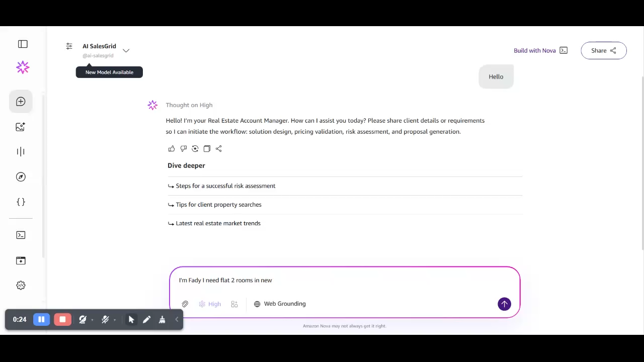Expand the webcam options arrow
Screen dimensions: 644x362
(x=92, y=320)
